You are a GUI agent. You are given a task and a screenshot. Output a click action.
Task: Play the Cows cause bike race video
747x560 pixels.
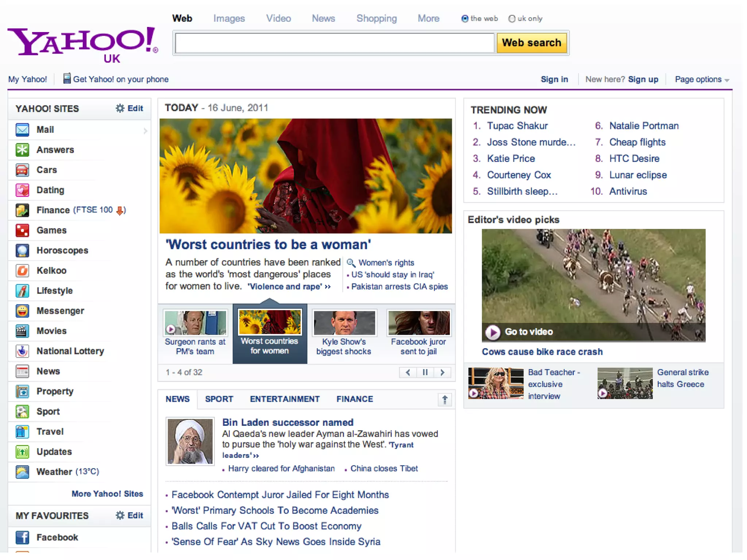(493, 332)
